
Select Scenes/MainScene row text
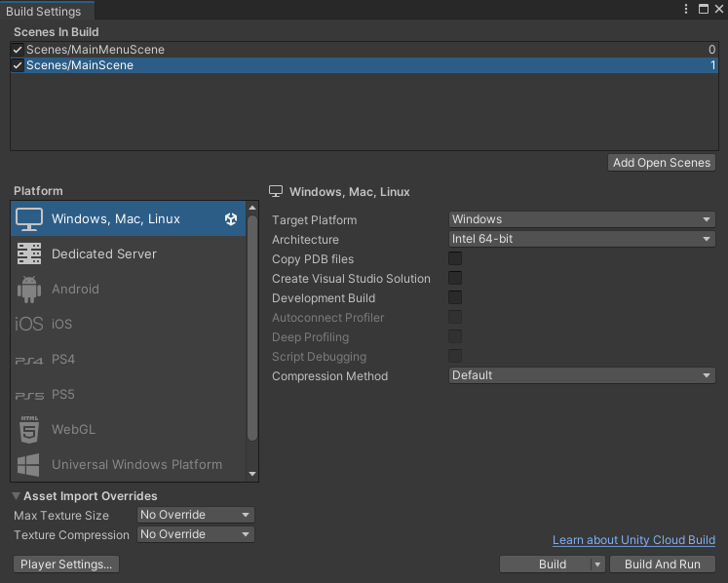click(80, 65)
